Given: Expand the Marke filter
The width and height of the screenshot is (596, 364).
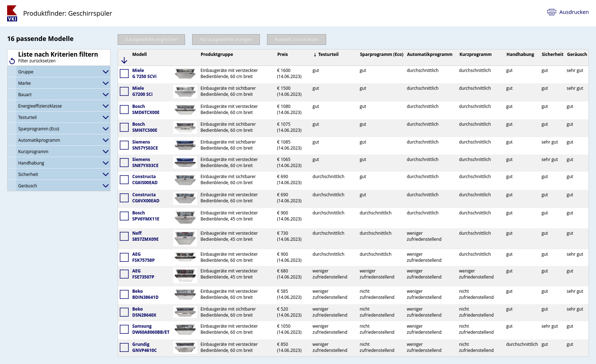Looking at the screenshot, I should click(x=59, y=83).
